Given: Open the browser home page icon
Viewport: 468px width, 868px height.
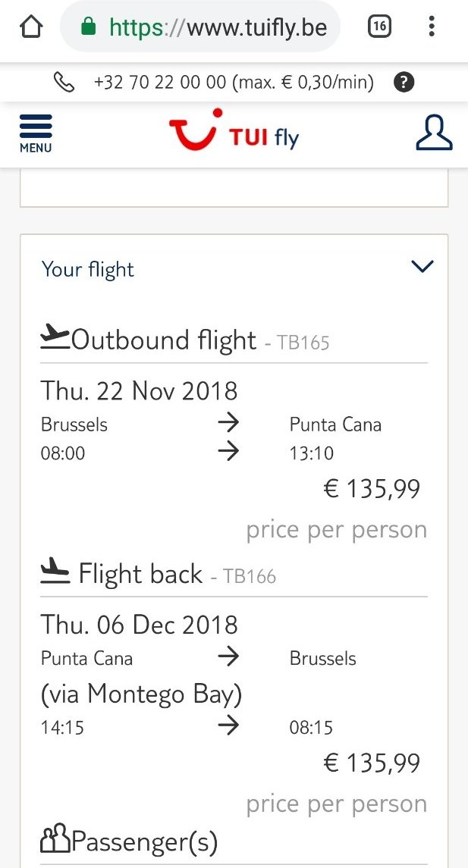Looking at the screenshot, I should pos(31,27).
